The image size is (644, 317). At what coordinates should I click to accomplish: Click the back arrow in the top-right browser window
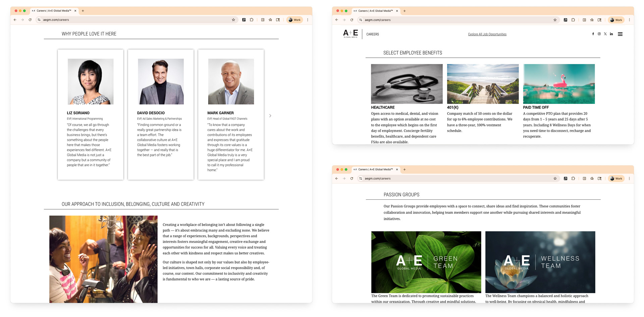[x=337, y=20]
